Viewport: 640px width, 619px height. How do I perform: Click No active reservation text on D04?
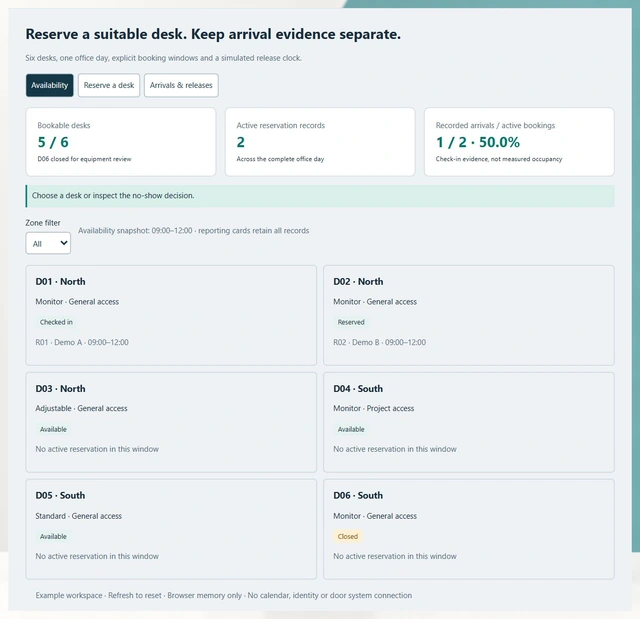point(395,449)
